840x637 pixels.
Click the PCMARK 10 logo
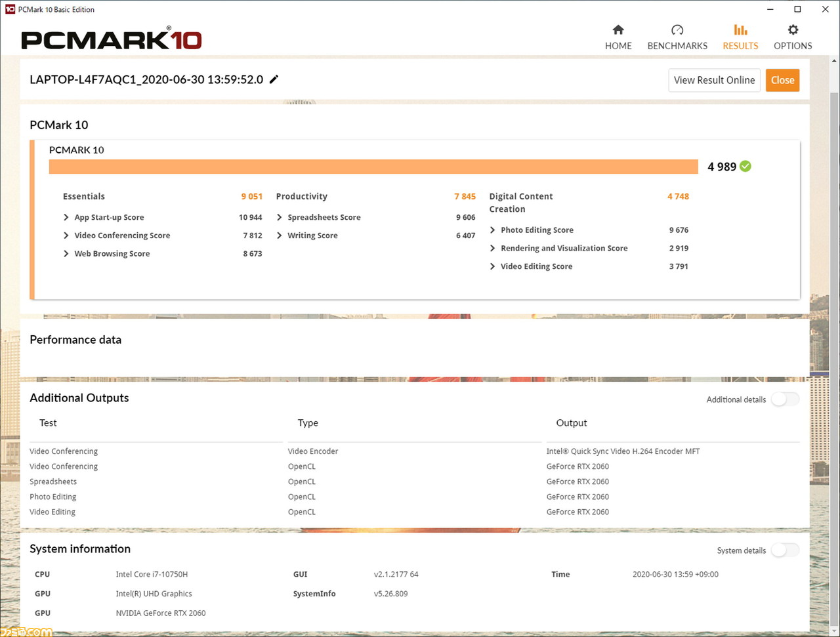112,39
